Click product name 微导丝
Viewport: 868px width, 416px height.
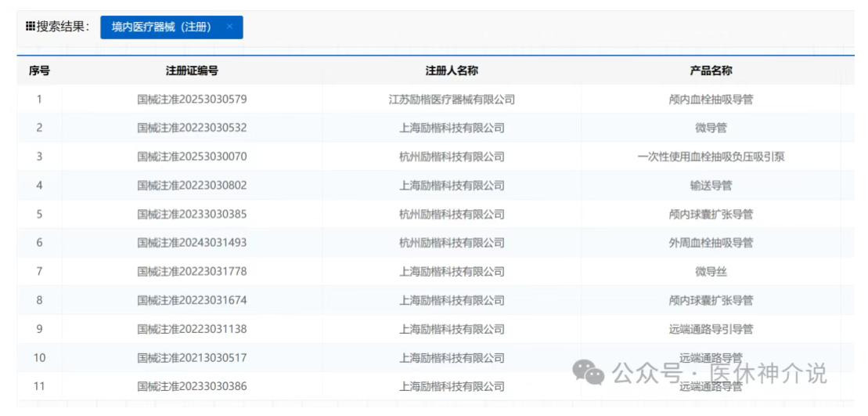point(711,272)
